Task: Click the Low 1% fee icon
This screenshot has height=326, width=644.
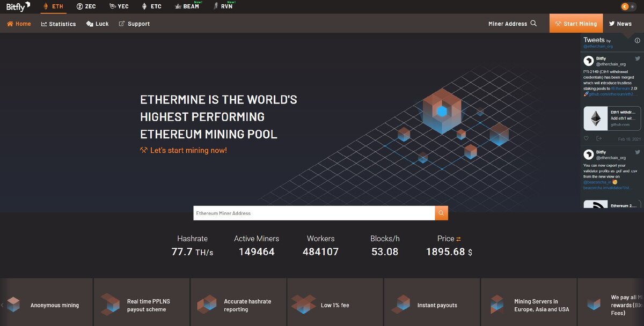Action: pyautogui.click(x=304, y=304)
